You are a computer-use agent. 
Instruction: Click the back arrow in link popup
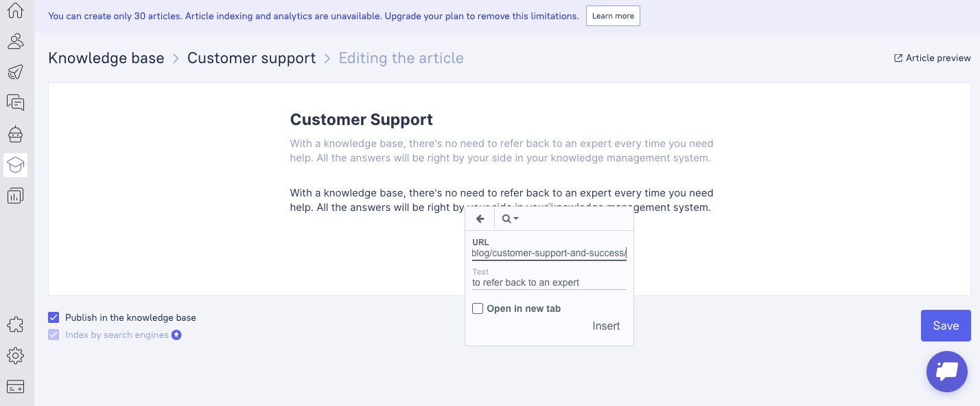[x=480, y=219]
